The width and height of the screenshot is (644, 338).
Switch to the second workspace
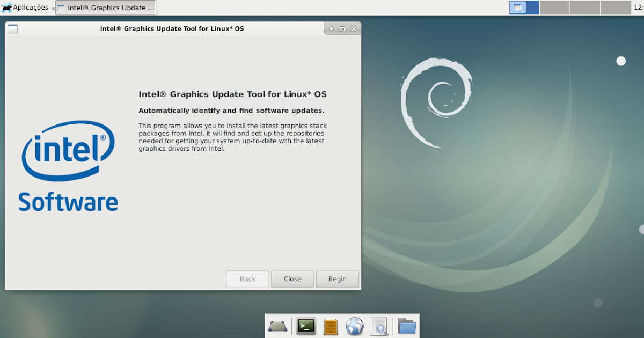click(x=554, y=8)
